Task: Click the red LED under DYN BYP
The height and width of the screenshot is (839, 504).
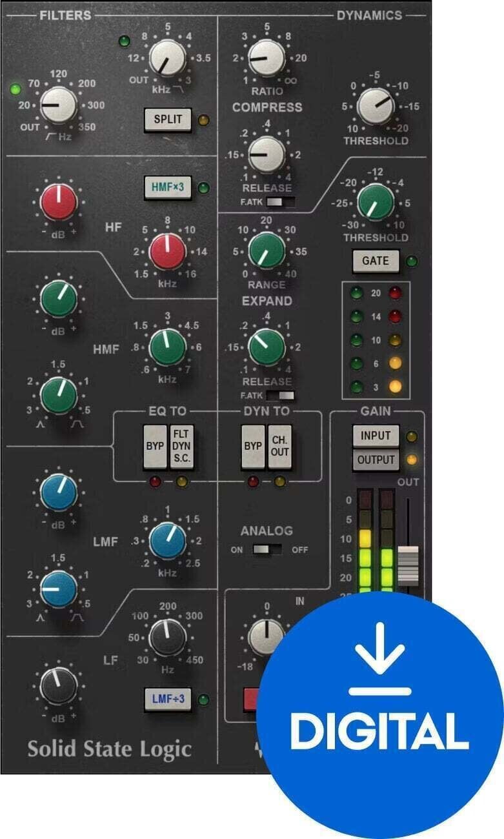Action: [253, 481]
